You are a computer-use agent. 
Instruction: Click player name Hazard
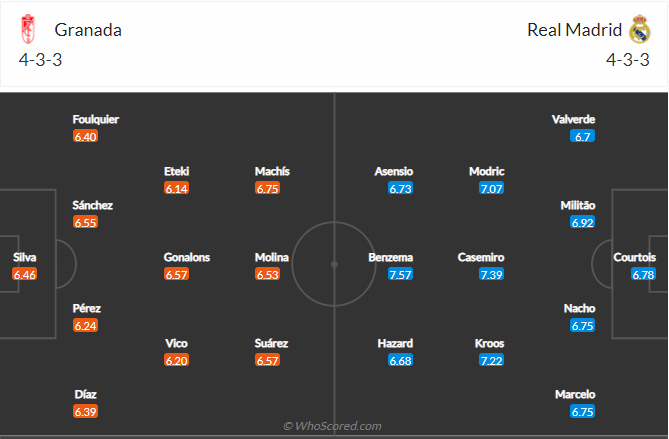pyautogui.click(x=395, y=343)
